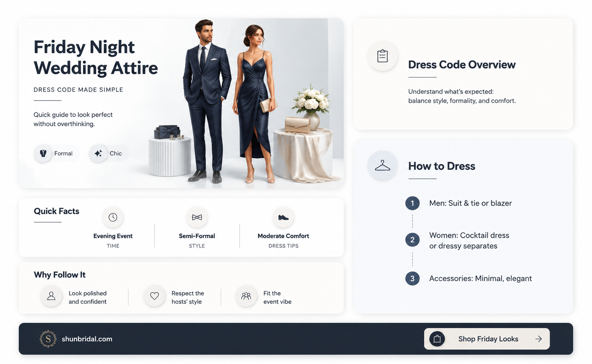Click the Look polished and confident text
Image resolution: width=592 pixels, height=364 pixels.
(88, 297)
